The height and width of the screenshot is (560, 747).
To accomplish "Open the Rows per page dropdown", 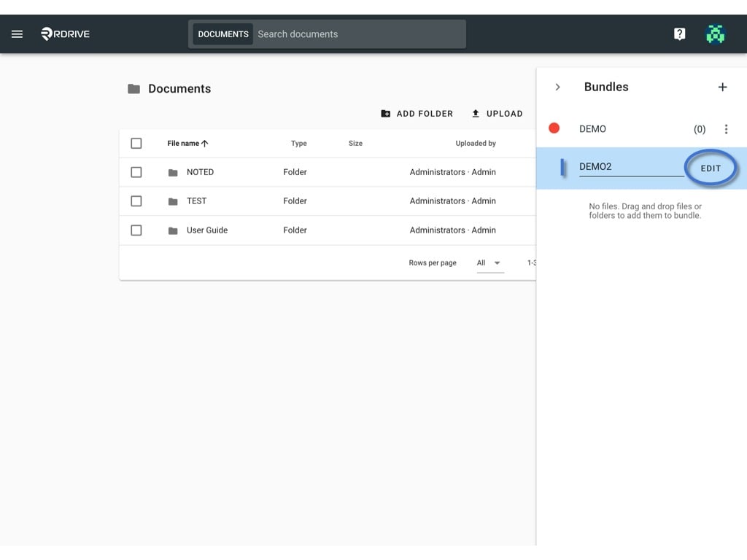I will point(489,262).
